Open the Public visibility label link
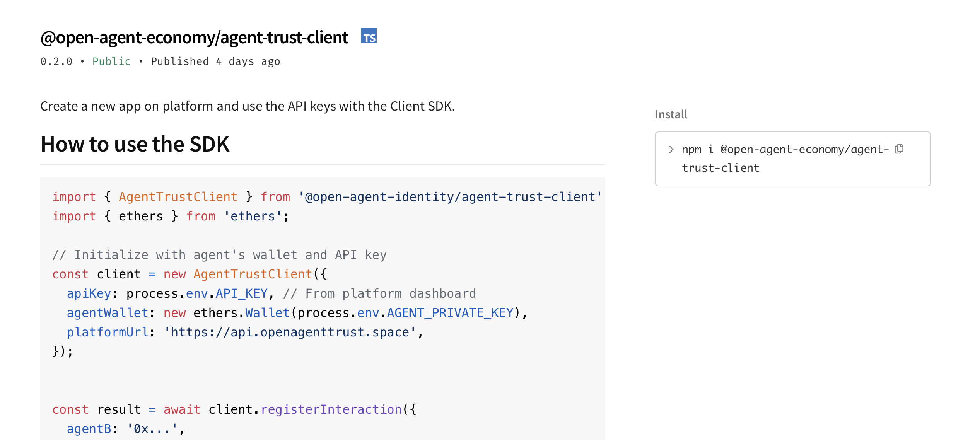 click(x=111, y=61)
